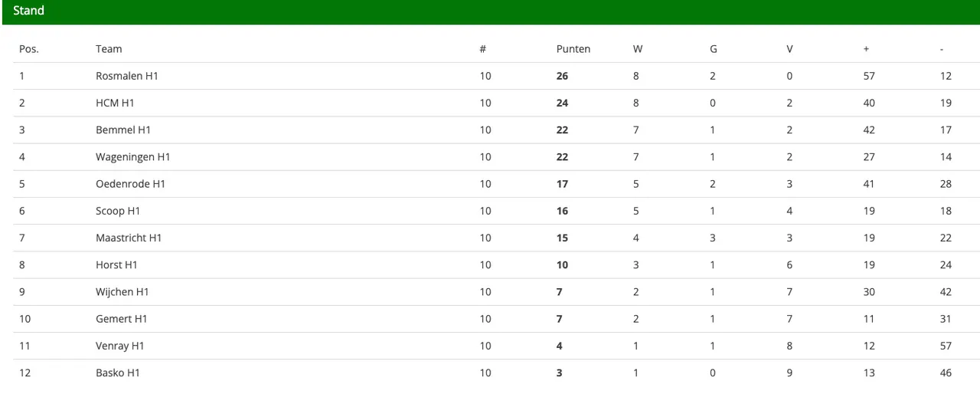Open Horst H1 from the table

point(116,264)
